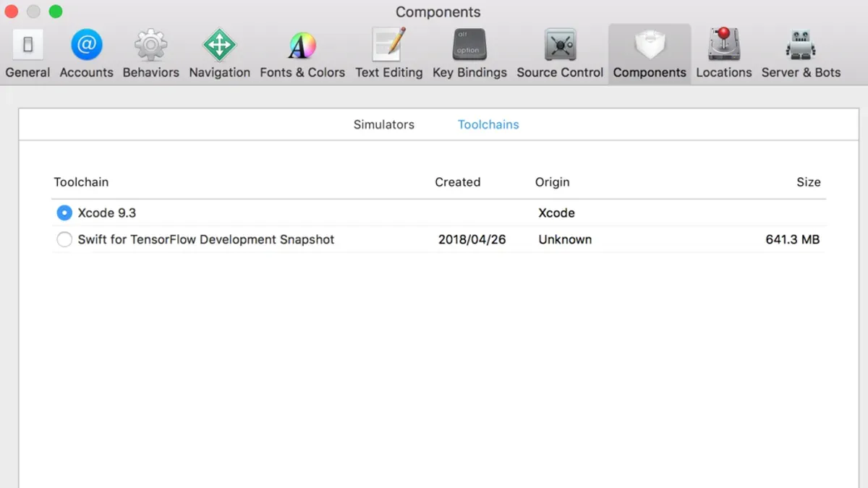The height and width of the screenshot is (488, 868).
Task: Open the Server & Bots pane
Action: (801, 54)
